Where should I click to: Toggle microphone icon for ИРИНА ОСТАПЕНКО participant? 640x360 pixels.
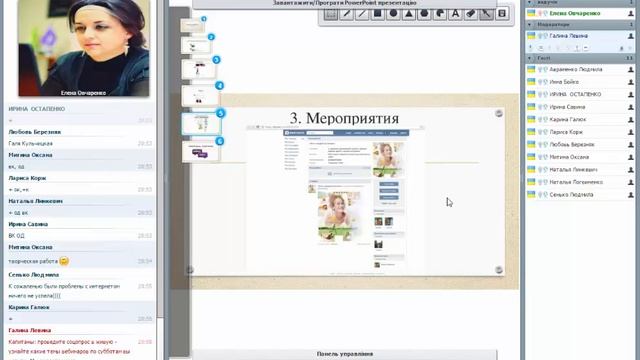pyautogui.click(x=540, y=94)
